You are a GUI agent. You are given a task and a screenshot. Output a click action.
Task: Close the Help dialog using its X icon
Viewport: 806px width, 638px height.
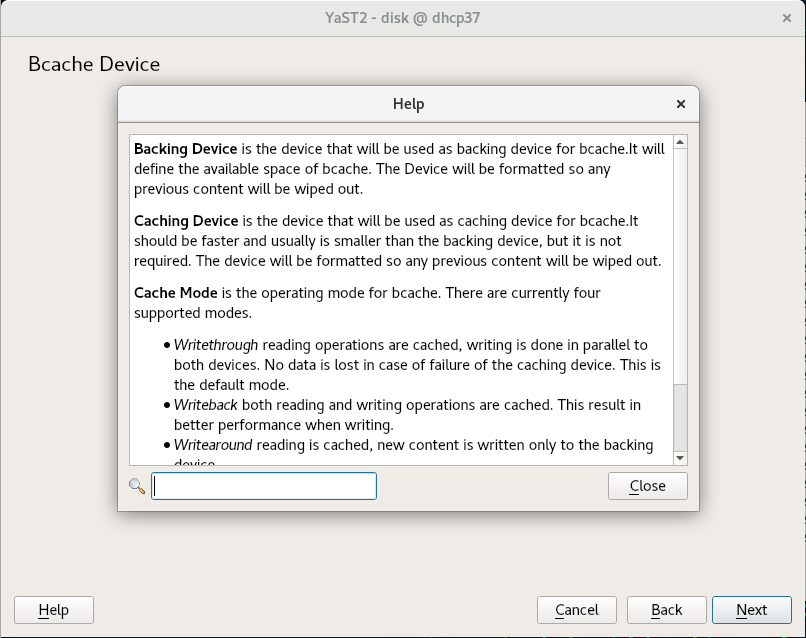[x=681, y=104]
